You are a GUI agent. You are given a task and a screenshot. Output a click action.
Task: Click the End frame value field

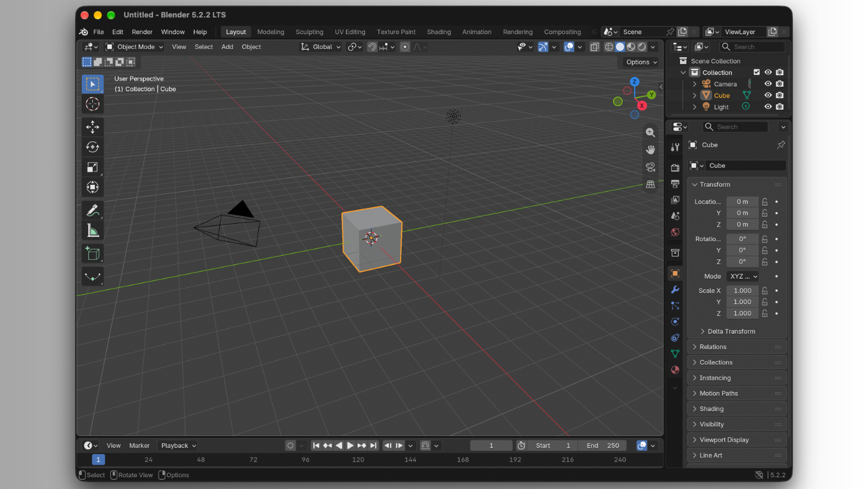click(602, 446)
